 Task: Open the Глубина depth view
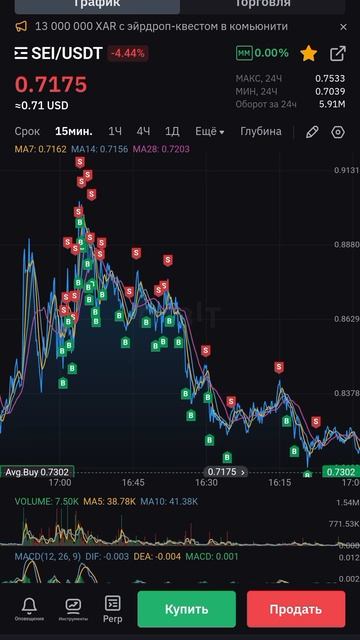pos(261,131)
